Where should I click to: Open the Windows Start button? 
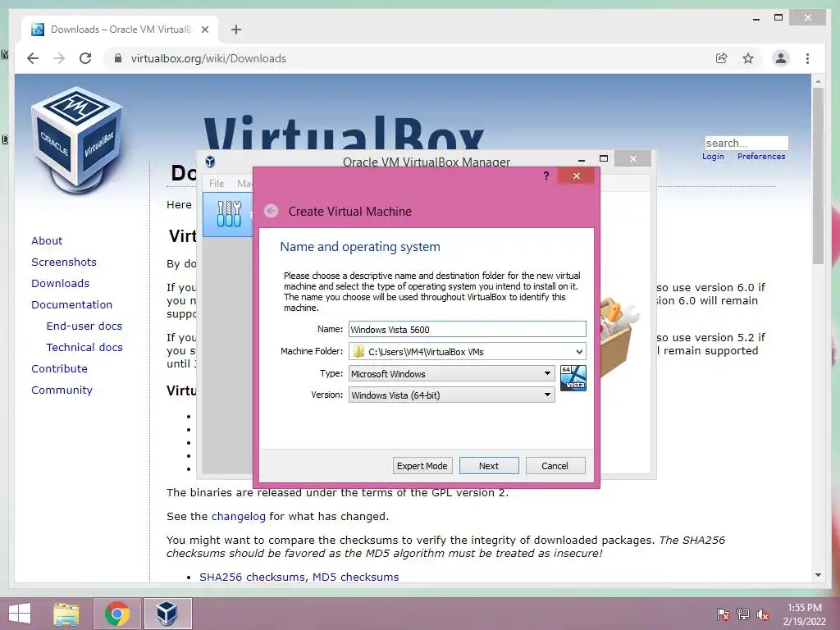click(x=20, y=614)
